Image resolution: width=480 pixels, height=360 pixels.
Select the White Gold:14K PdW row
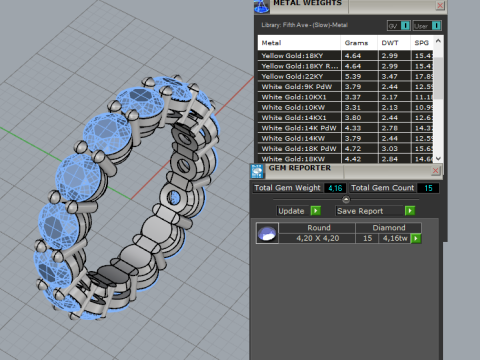(345, 128)
